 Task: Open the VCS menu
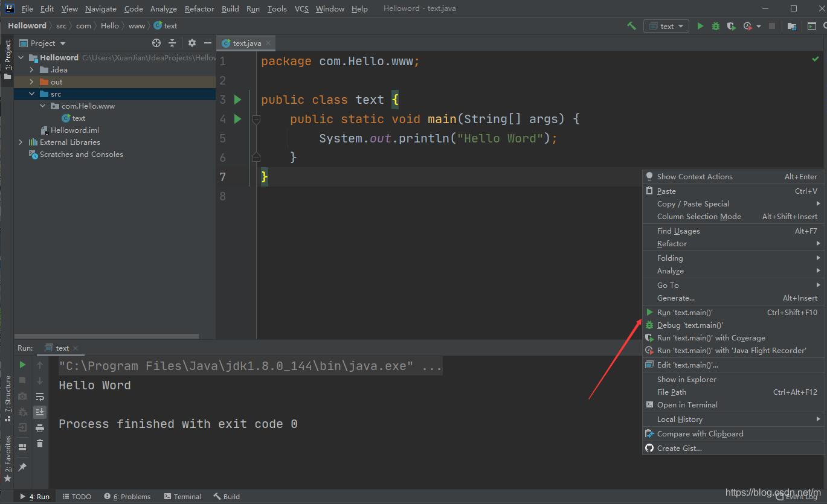tap(301, 8)
